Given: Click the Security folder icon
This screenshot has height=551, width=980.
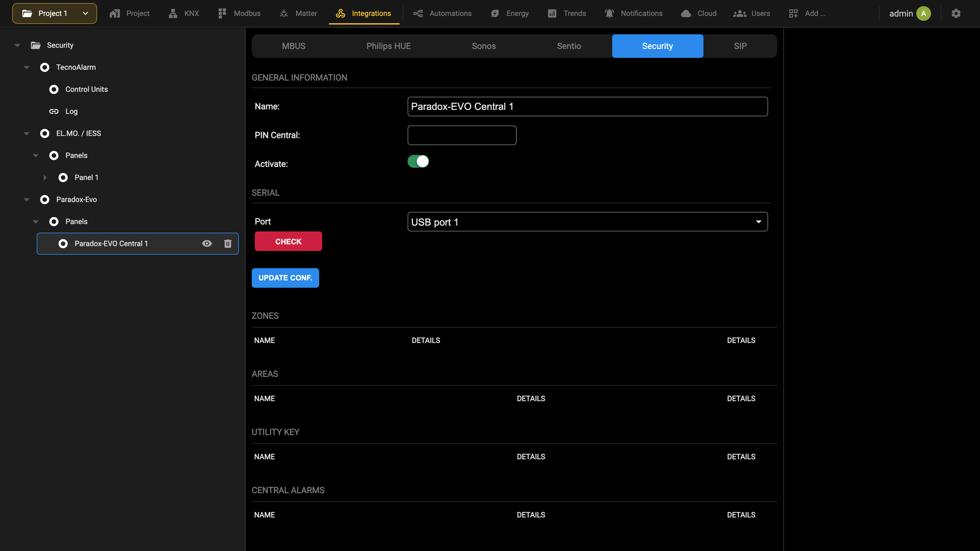Looking at the screenshot, I should click(36, 45).
